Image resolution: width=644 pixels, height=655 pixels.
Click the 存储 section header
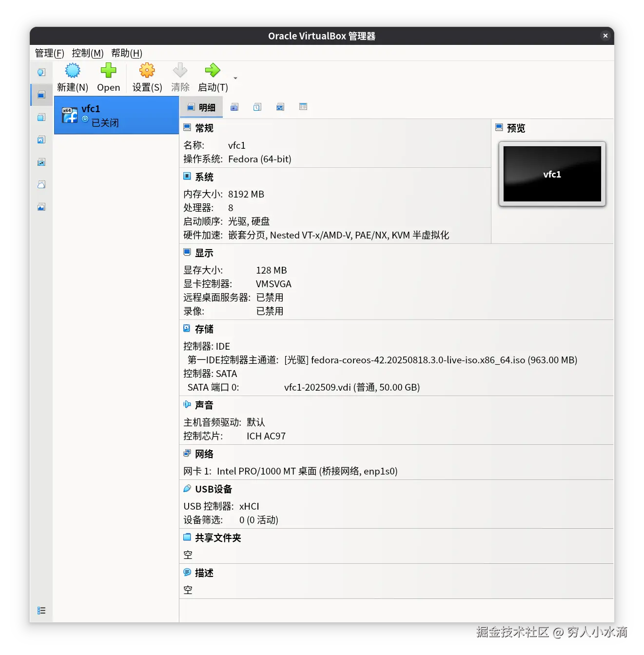point(204,329)
